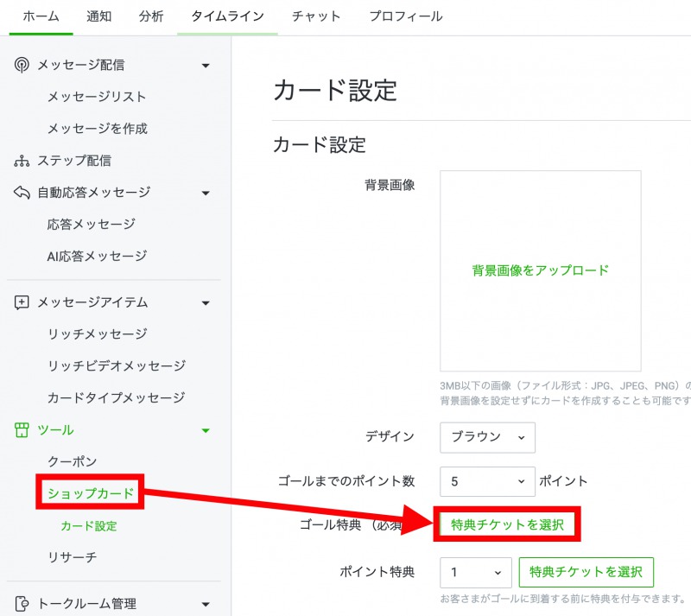Screen dimensions: 691x616
Task: Collapse the ツール section green arrow
Action: [x=206, y=430]
